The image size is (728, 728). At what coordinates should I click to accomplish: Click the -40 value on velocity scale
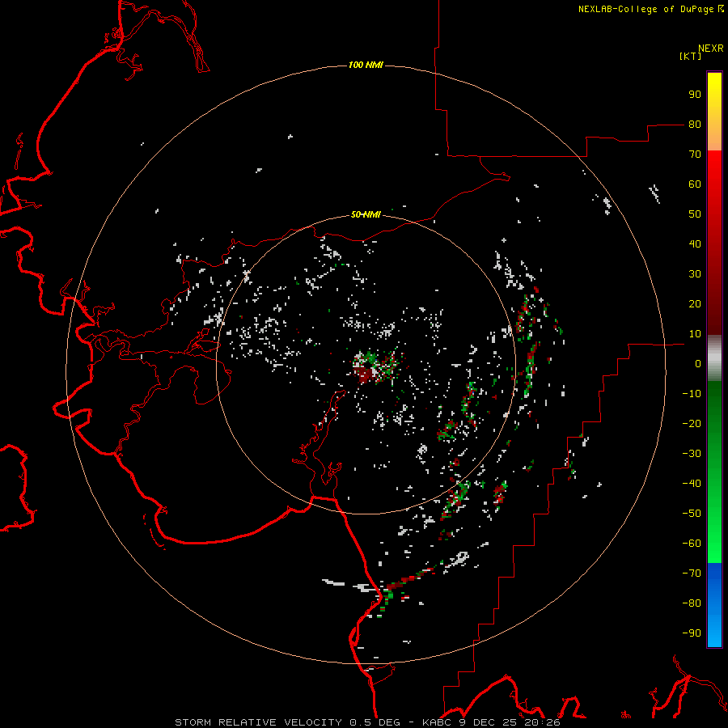692,484
